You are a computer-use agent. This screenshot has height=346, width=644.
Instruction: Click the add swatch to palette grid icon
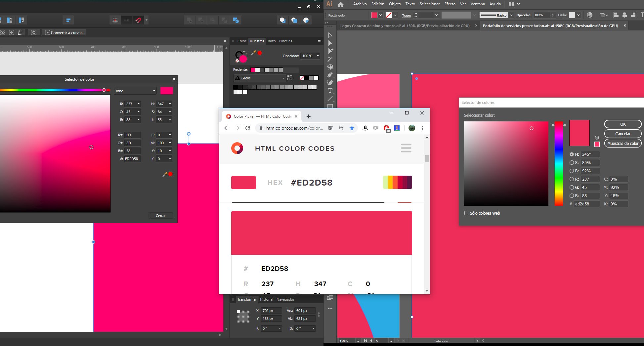290,78
